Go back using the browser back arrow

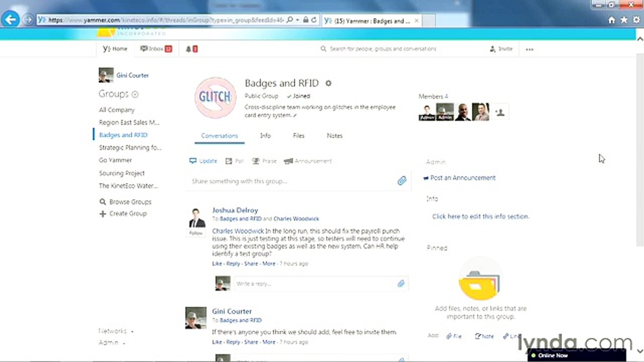[x=11, y=20]
